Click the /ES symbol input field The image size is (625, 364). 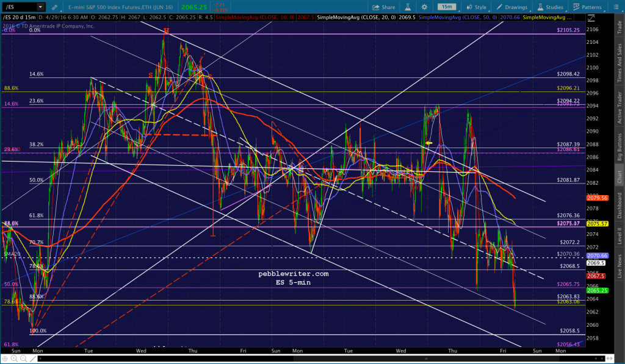coord(20,7)
